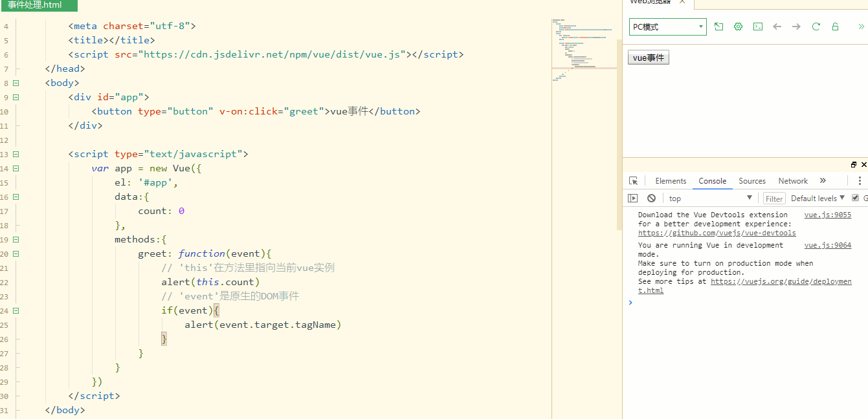Viewport: 868px width, 419px height.
Task: Activate the DevTools element inspector
Action: point(634,181)
